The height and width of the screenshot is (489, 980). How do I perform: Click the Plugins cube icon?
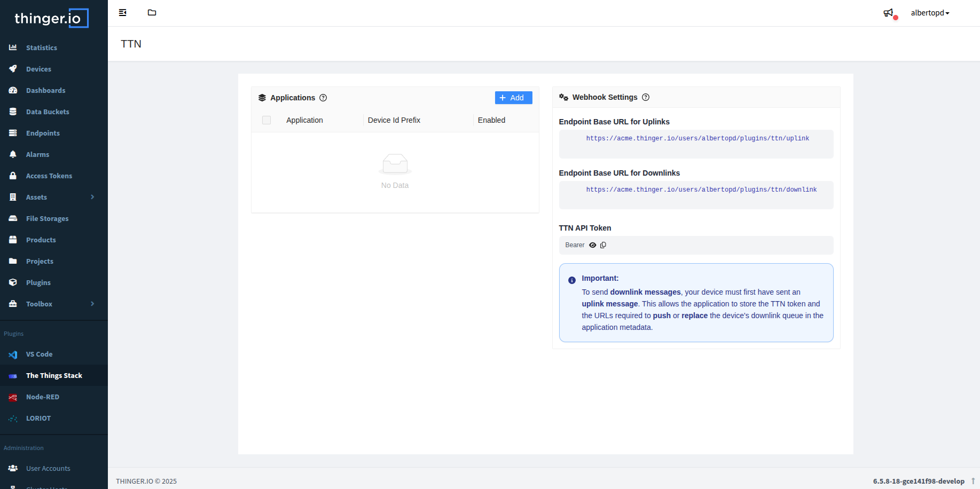(13, 282)
